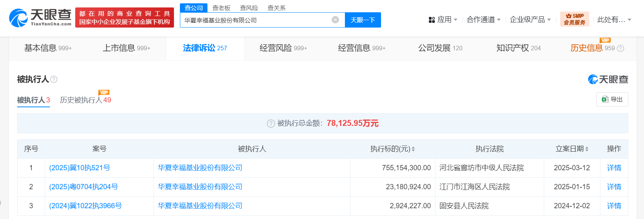Viewport: 644px width, 219px height.
Task: Open 详情 for the 2025-01-15 case
Action: pos(614,187)
